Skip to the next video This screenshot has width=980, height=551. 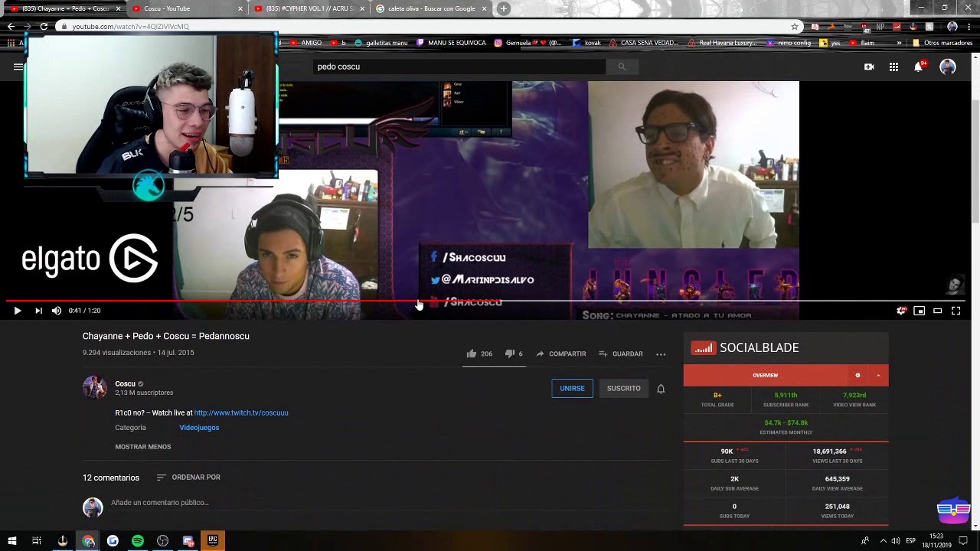click(38, 311)
